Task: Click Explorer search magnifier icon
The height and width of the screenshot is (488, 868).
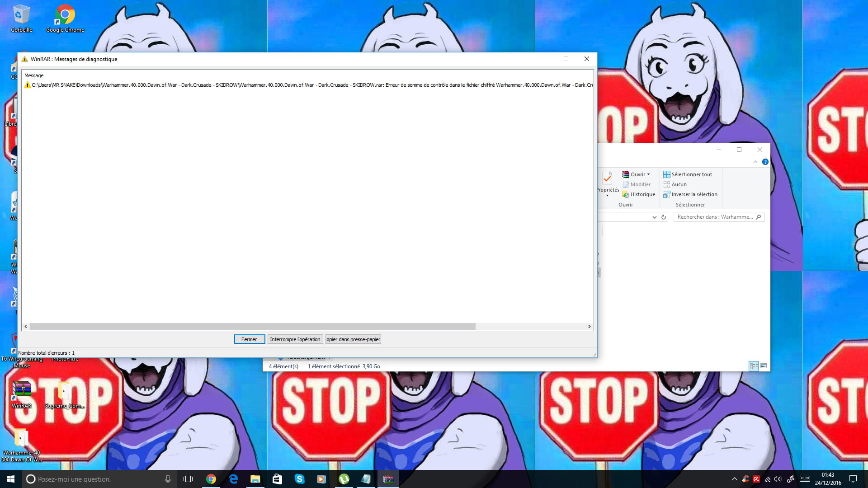Action: point(759,217)
